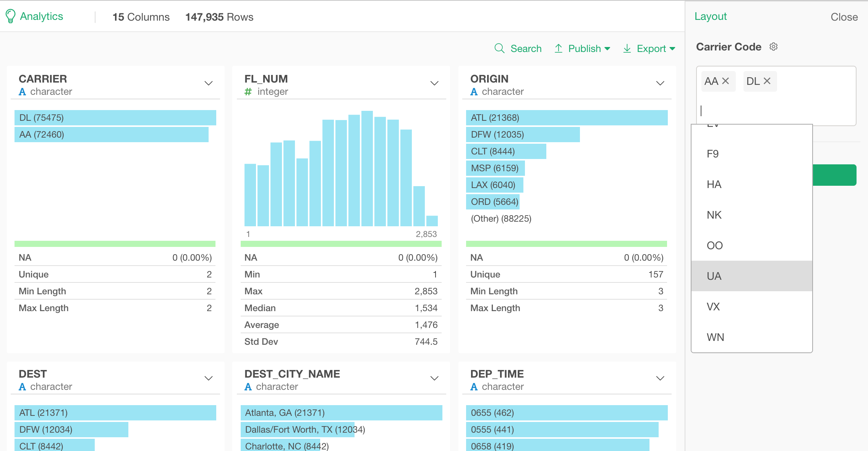The width and height of the screenshot is (868, 451).
Task: Click the (Other) (88225) origin entry
Action: (501, 219)
